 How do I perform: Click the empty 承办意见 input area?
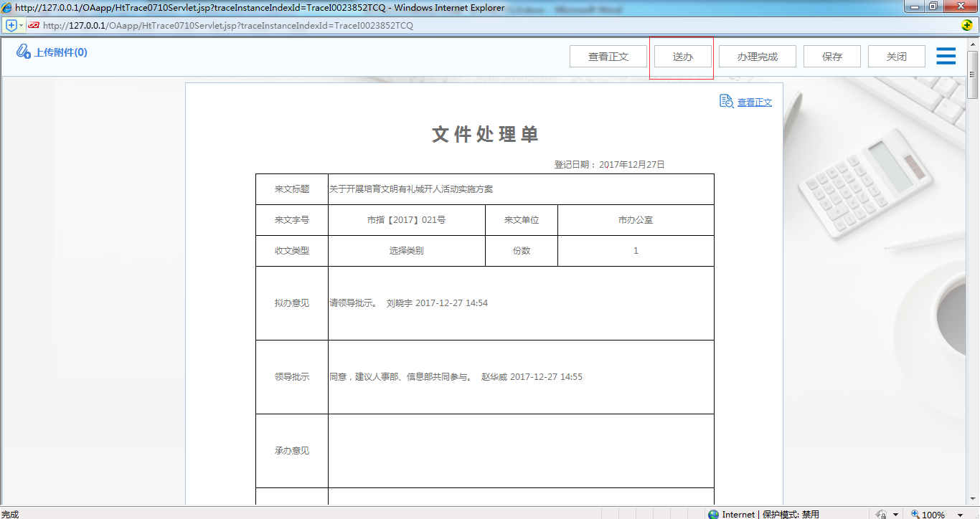click(520, 450)
